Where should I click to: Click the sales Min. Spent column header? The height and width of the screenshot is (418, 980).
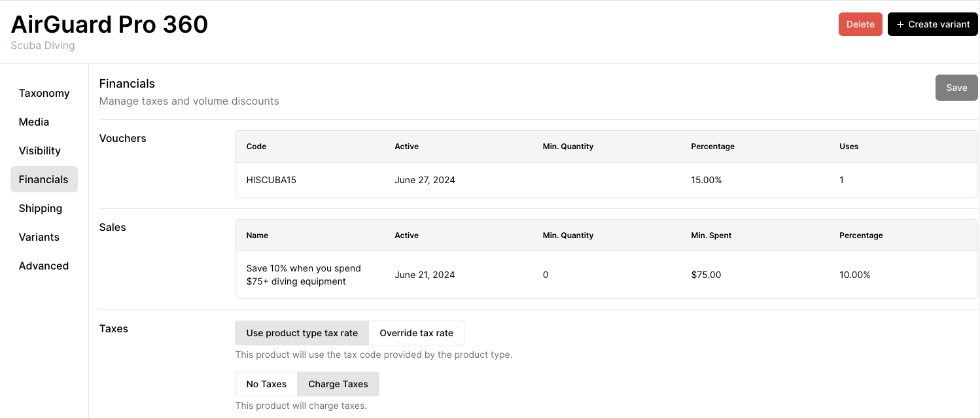(x=711, y=235)
